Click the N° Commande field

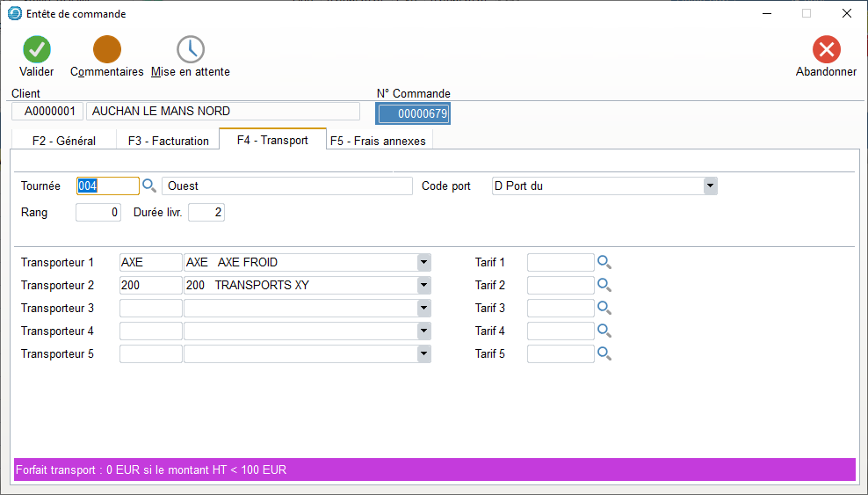413,113
